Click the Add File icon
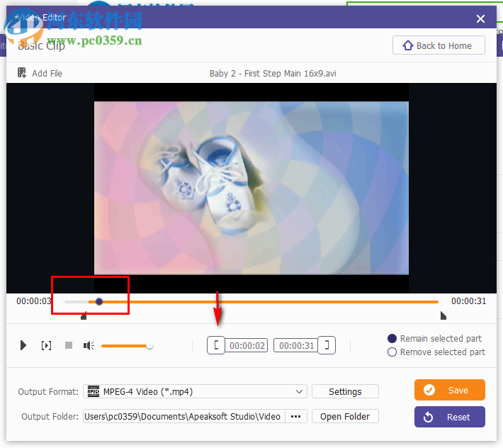 pyautogui.click(x=22, y=73)
